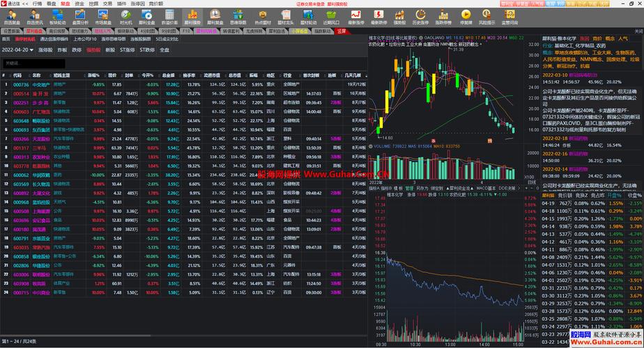Viewport: 644px width, 348px height.
Task: Select stock code 000715 in the last row
Action: point(21,292)
